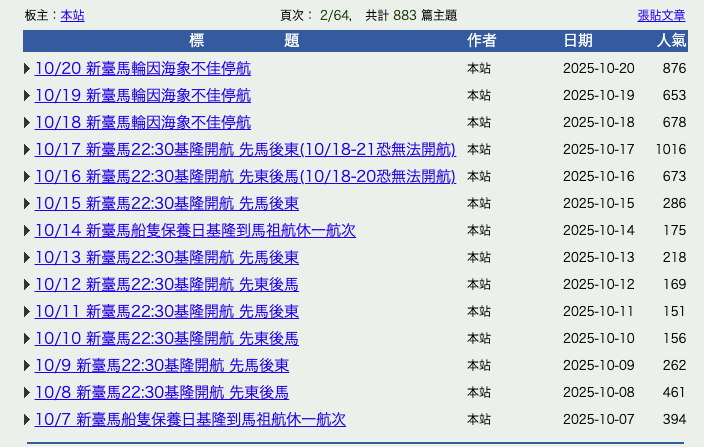This screenshot has height=447, width=704.
Task: Open the 10/8 新臺馬 先東後馬 post
Action: pos(161,393)
